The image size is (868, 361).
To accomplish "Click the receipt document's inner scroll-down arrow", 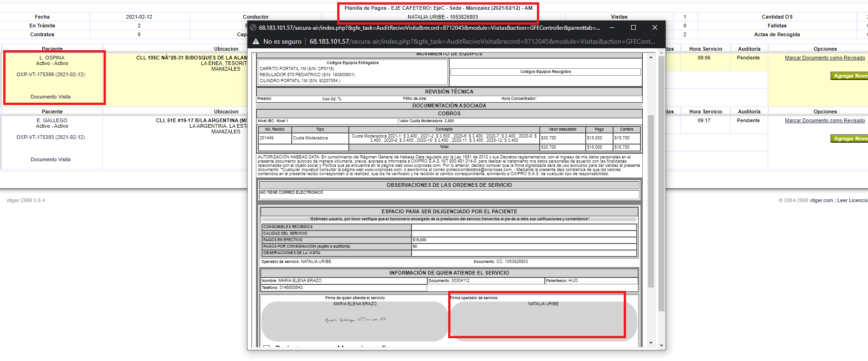I will pos(651,343).
